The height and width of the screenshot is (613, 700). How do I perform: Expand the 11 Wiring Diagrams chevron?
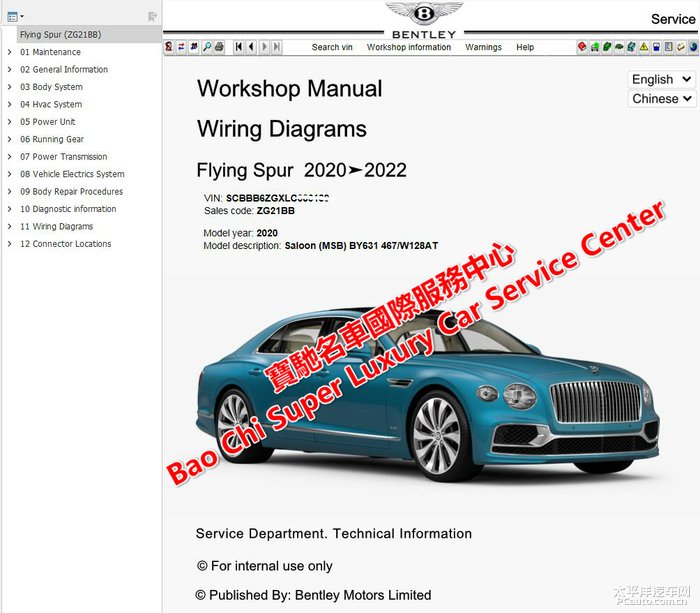[x=10, y=226]
